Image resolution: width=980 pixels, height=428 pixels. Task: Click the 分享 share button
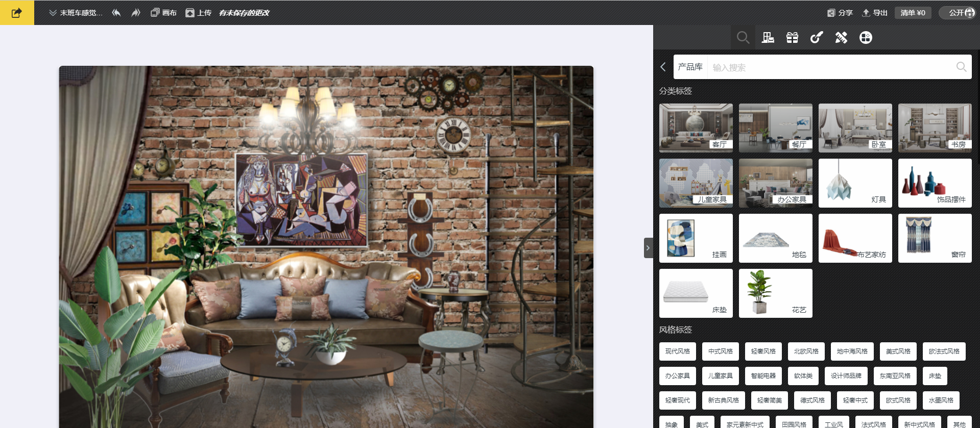840,13
